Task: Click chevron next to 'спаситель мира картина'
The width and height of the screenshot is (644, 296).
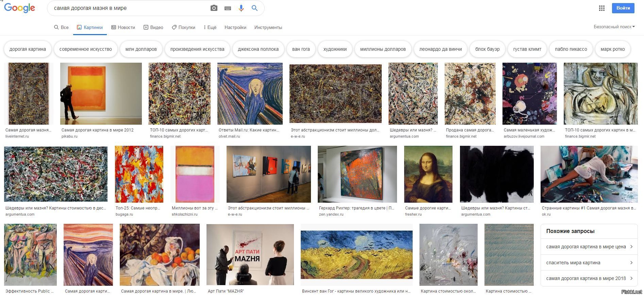Action: [631, 263]
